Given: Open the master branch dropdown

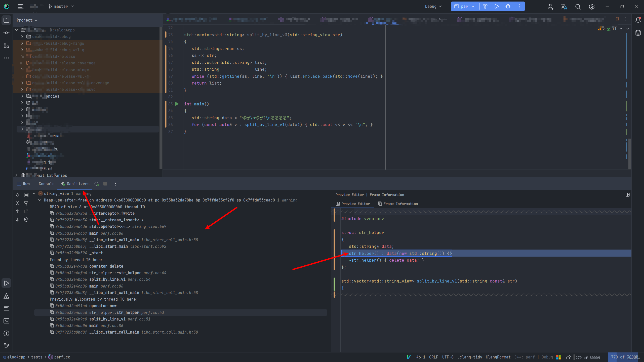Looking at the screenshot, I should (61, 7).
